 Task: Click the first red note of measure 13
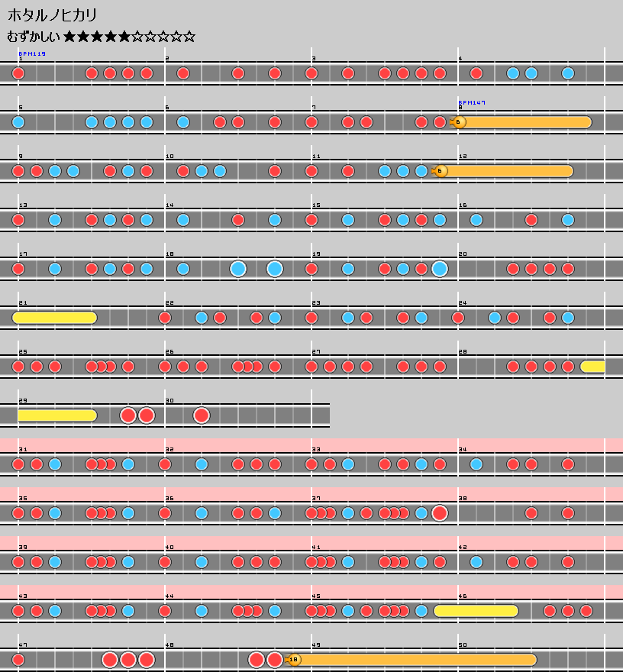coord(18,220)
